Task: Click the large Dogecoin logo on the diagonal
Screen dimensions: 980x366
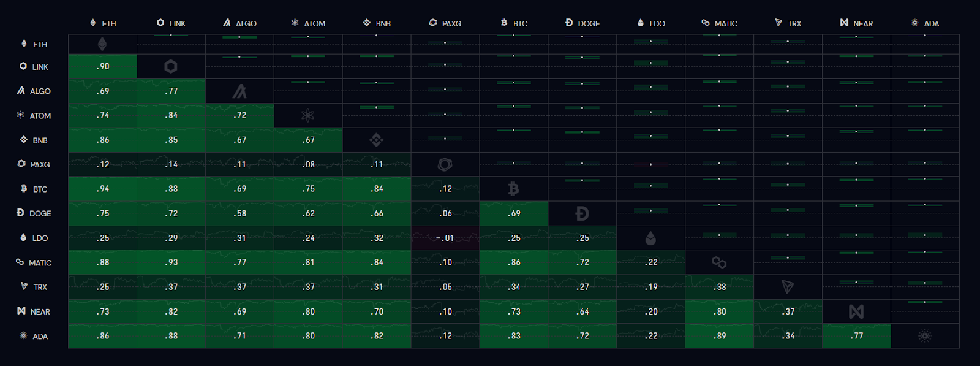Action: point(582,213)
